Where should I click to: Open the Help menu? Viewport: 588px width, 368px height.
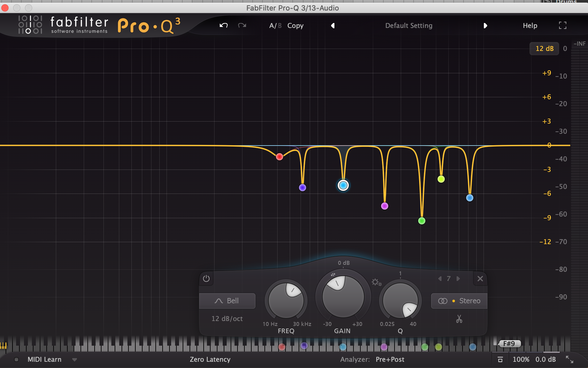(x=530, y=26)
